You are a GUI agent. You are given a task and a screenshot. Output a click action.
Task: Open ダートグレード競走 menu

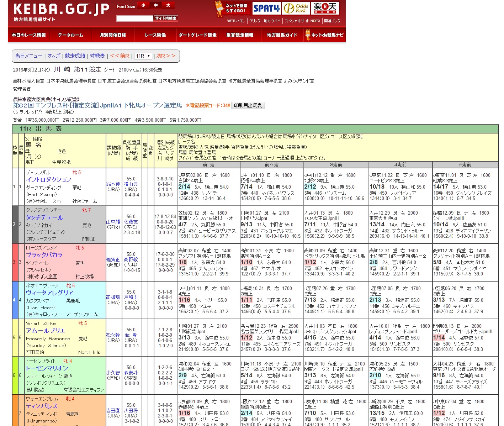pos(197,35)
